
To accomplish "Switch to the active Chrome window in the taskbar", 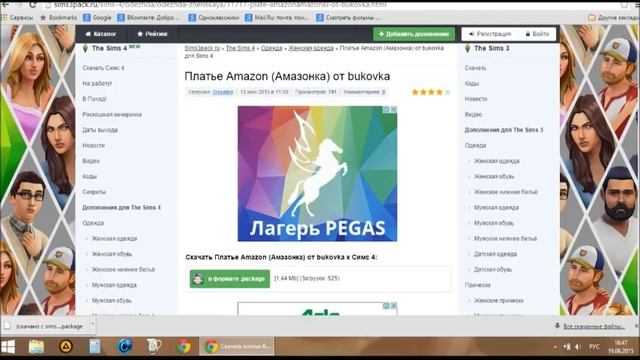I will 237,347.
